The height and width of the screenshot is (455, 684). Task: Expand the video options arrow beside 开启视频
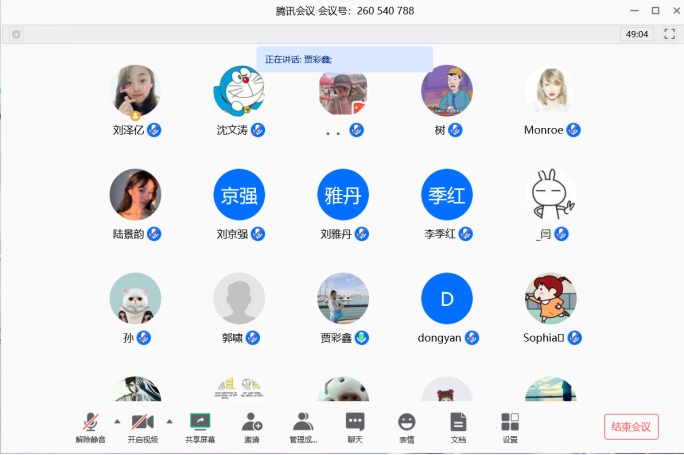tap(169, 420)
